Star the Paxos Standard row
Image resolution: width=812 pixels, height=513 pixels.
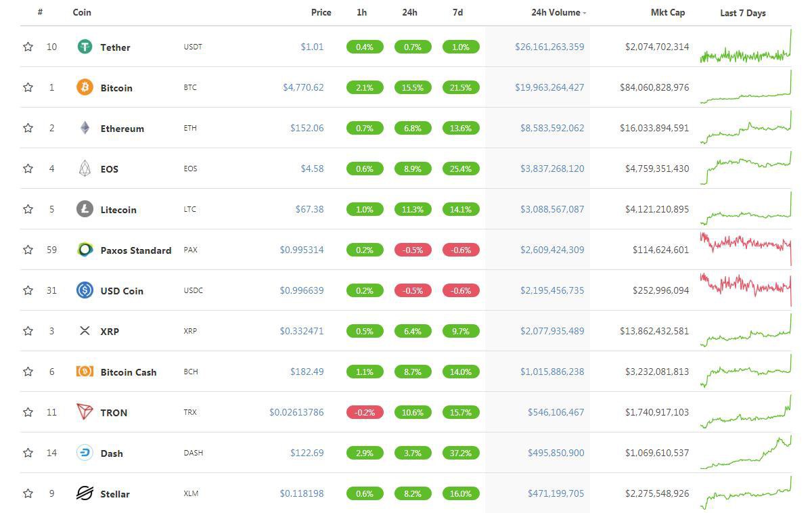point(28,250)
